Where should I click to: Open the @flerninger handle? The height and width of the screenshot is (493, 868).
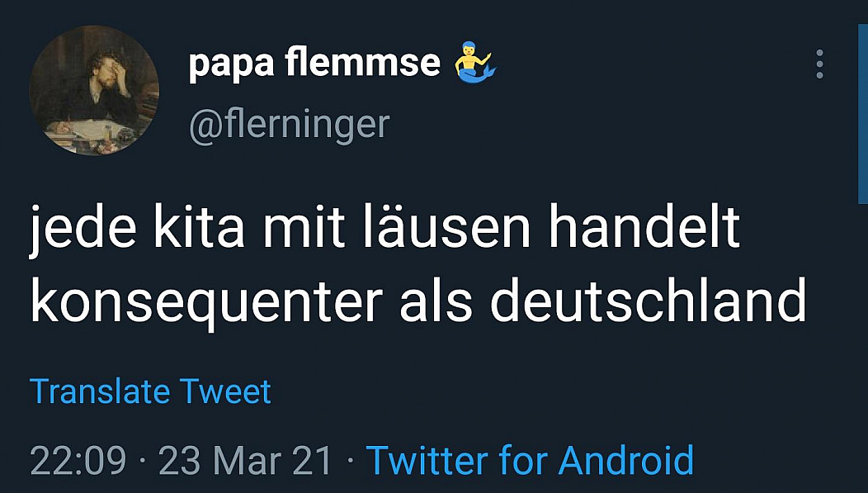pos(289,124)
